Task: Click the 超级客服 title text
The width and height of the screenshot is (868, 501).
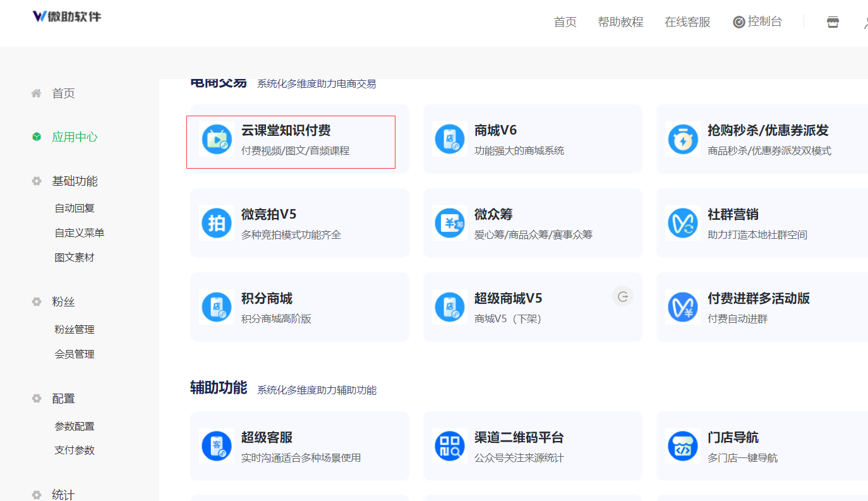Action: click(x=267, y=438)
